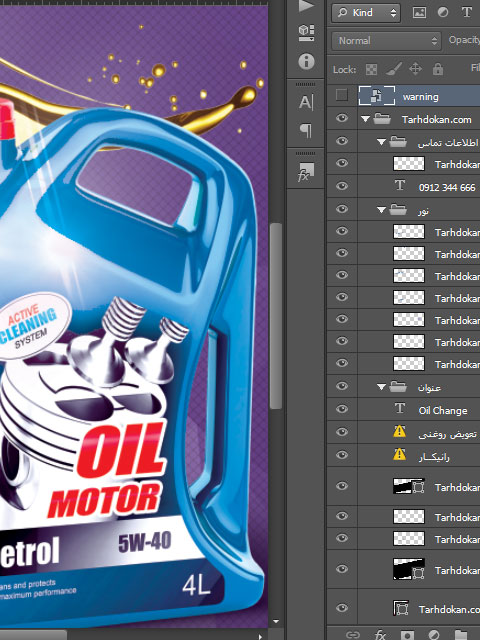Open the Styles fx panel icon
The width and height of the screenshot is (480, 640).
[x=305, y=172]
